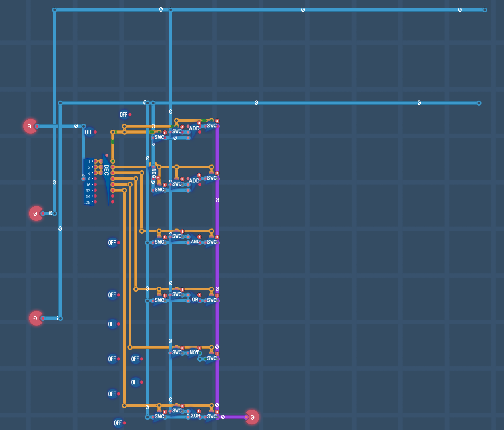Toggle the OFF switch beside the AND row

113,242
